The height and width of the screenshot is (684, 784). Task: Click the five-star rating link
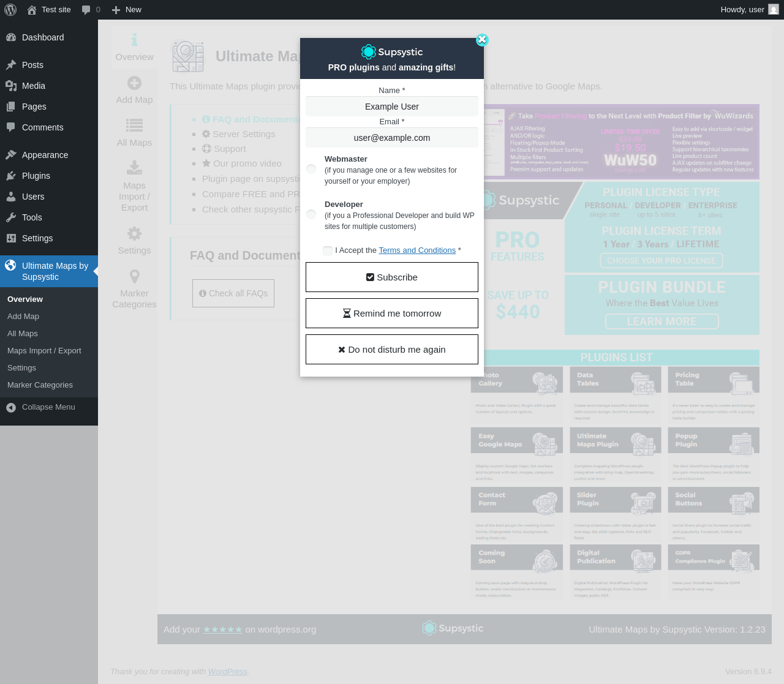tap(223, 630)
